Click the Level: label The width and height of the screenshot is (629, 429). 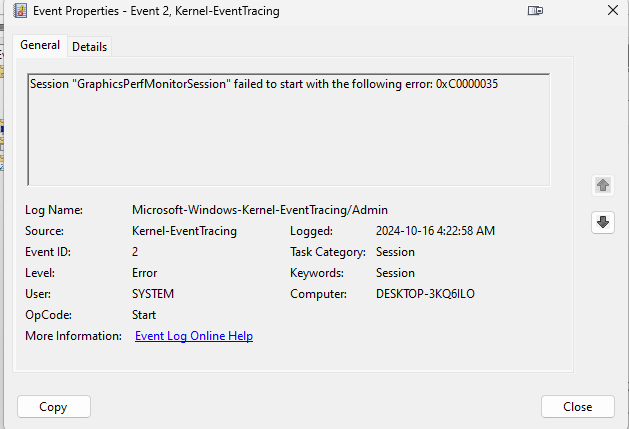pos(40,273)
